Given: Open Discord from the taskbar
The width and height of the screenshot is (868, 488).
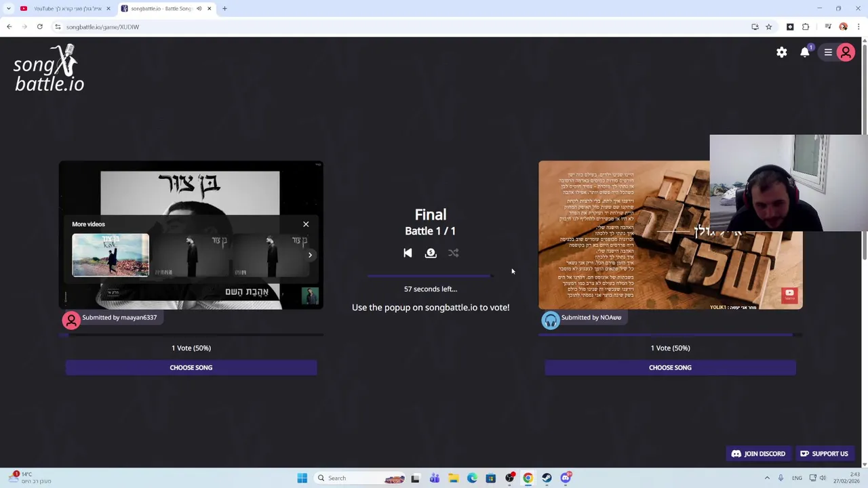Looking at the screenshot, I should [x=566, y=478].
